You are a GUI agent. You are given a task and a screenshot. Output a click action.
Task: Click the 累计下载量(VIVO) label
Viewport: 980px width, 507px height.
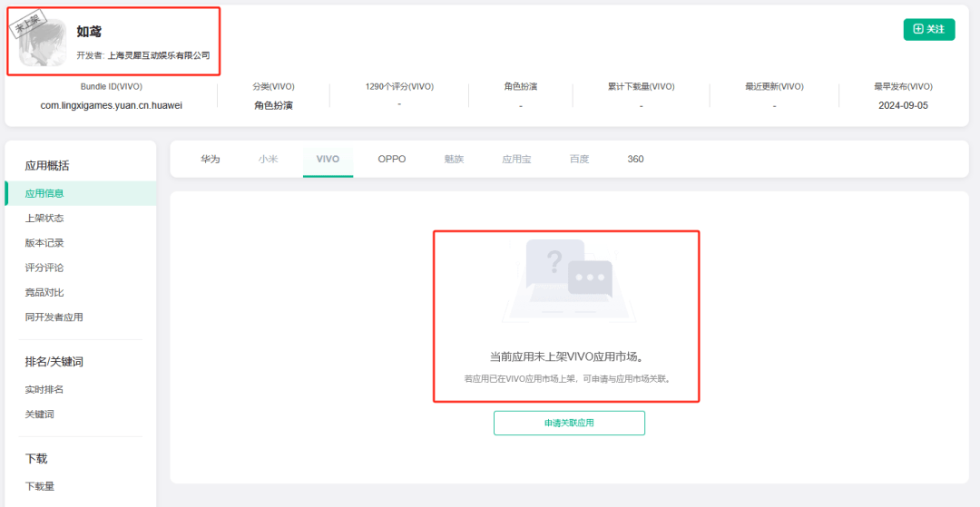(x=642, y=87)
